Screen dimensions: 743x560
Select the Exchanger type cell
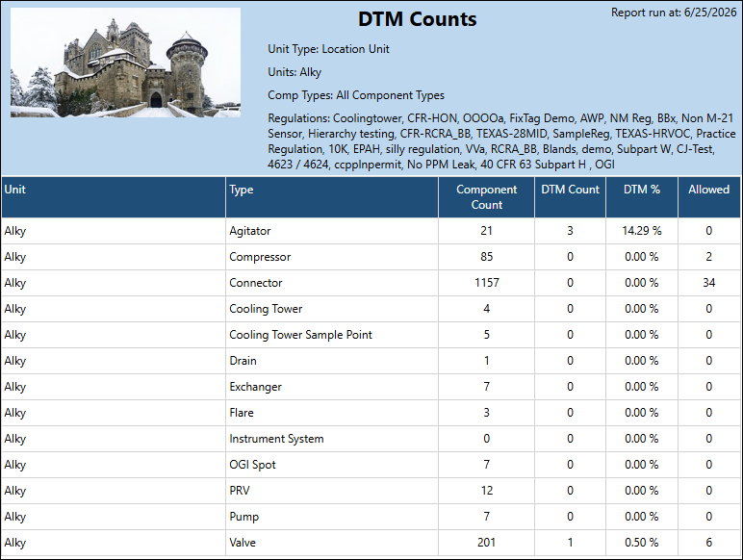(332, 387)
